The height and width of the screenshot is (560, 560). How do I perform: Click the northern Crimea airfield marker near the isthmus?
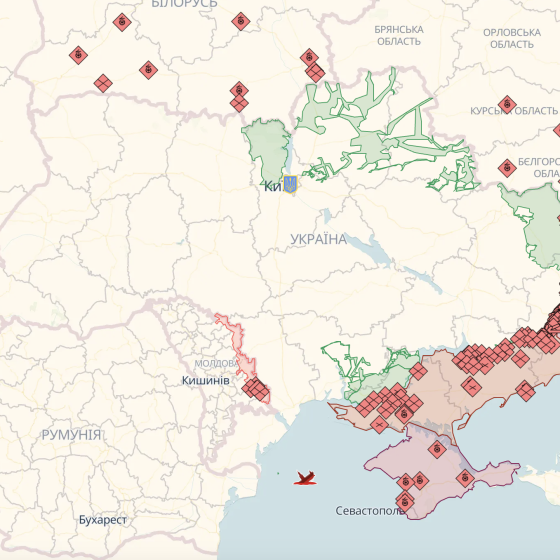437,449
